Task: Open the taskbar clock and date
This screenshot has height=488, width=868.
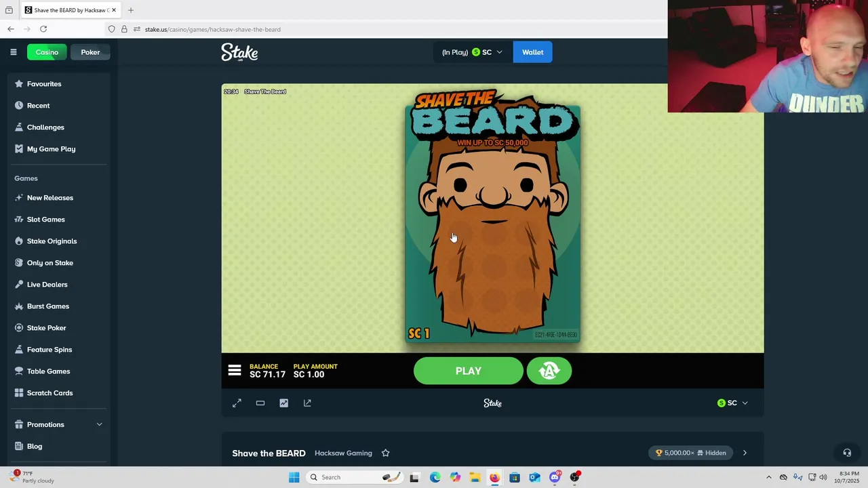Action: click(x=849, y=477)
